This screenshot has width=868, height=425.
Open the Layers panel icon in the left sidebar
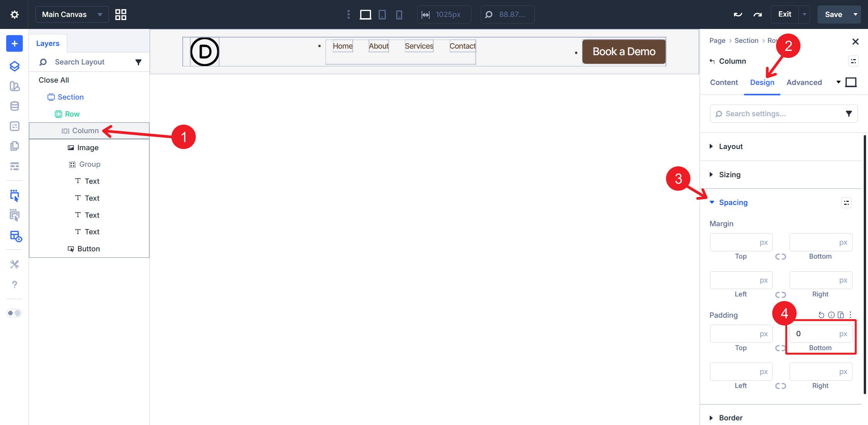pos(14,66)
